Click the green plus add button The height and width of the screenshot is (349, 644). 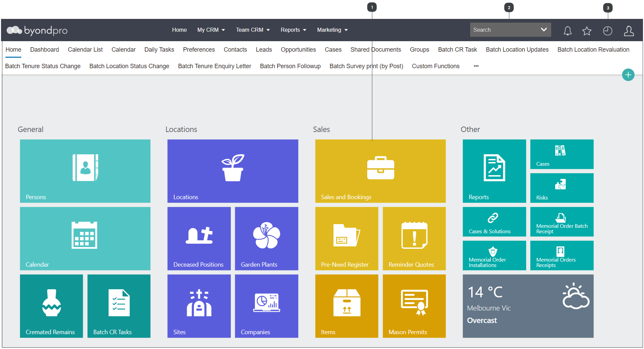coord(628,75)
